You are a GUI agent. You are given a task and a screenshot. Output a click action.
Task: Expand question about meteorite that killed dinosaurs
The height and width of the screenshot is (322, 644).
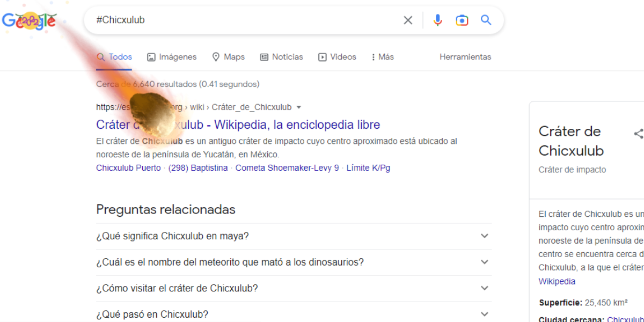pyautogui.click(x=294, y=262)
